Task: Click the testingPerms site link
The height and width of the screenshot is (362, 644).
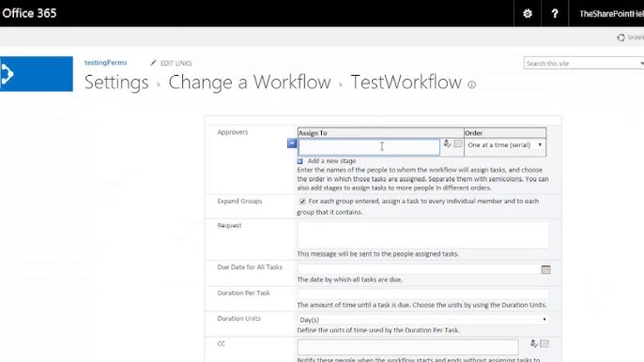Action: [x=105, y=63]
